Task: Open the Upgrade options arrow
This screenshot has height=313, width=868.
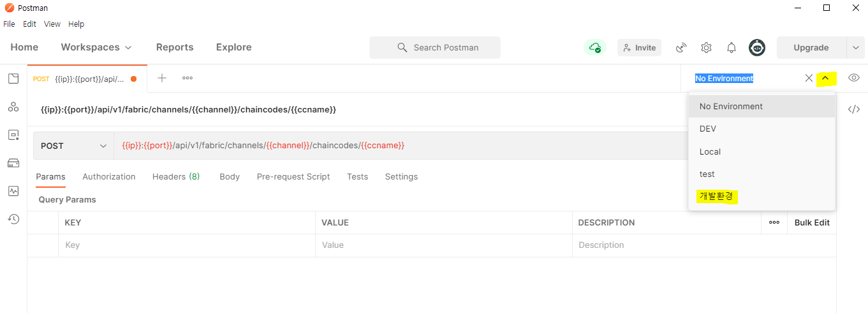Action: [x=855, y=47]
